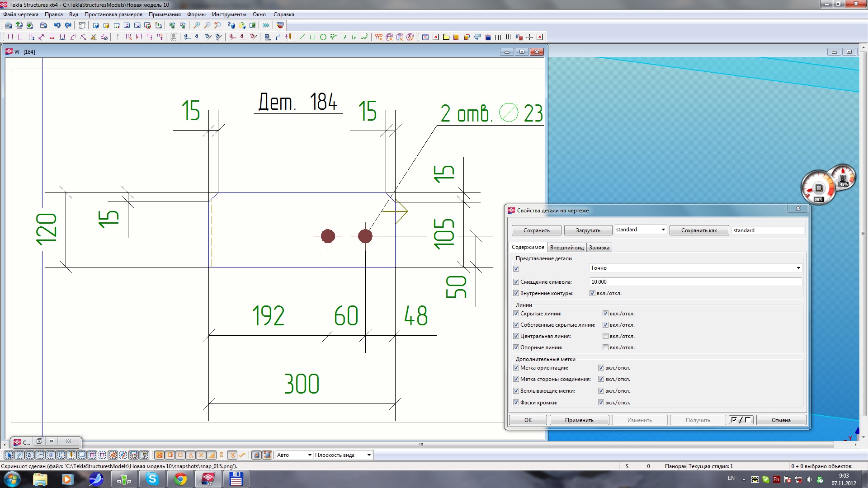Open the Простановка размеров menu

113,14
